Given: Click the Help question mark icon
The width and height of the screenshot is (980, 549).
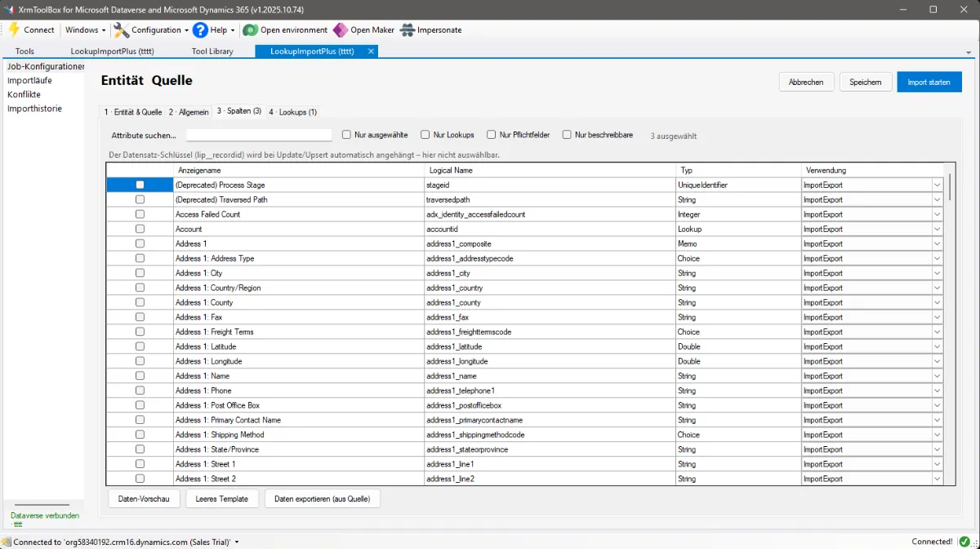Looking at the screenshot, I should (x=200, y=30).
